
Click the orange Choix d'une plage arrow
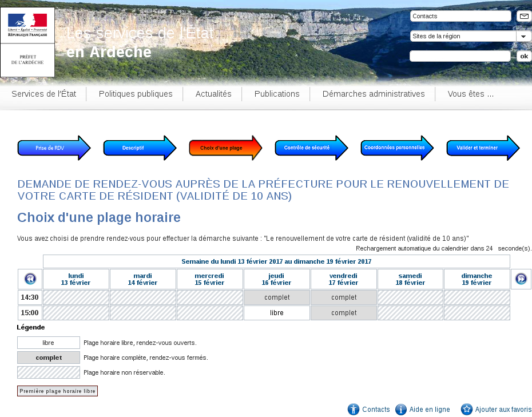pyautogui.click(x=225, y=148)
